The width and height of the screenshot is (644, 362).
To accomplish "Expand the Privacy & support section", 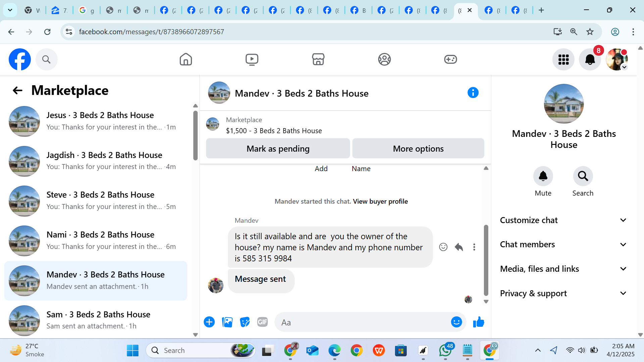I will tap(563, 293).
